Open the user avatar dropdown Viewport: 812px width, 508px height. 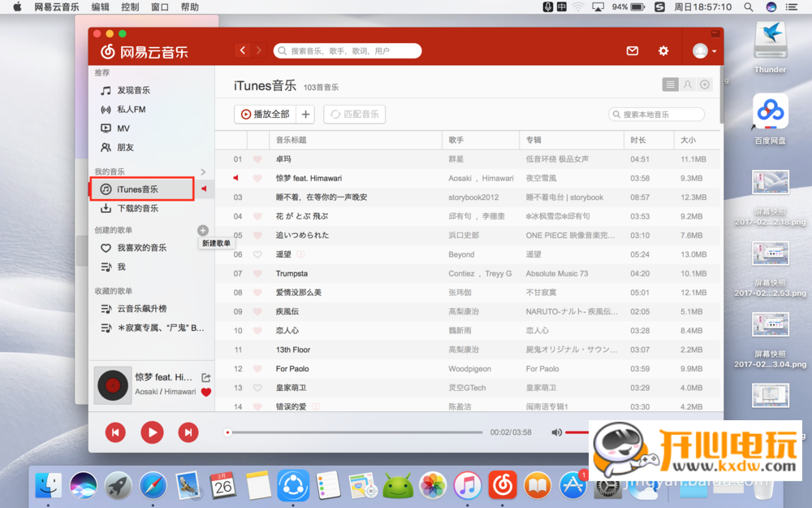coord(703,50)
